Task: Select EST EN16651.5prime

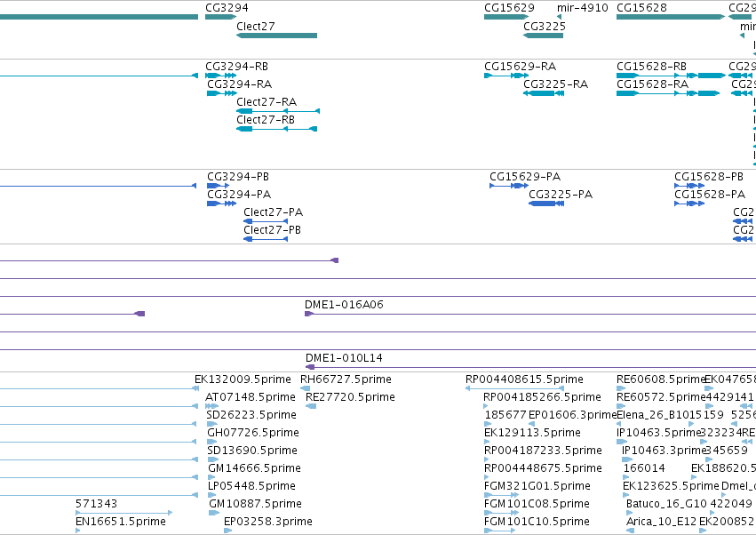Action: (x=121, y=522)
